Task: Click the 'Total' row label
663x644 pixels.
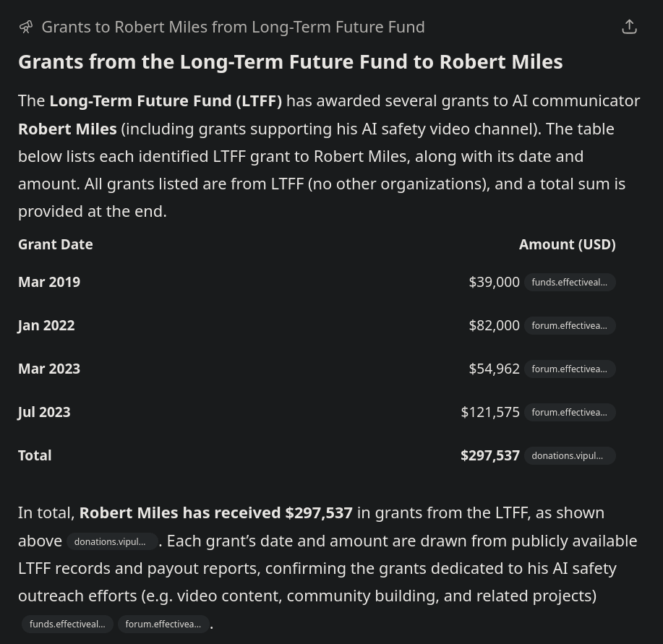Action: 35,455
